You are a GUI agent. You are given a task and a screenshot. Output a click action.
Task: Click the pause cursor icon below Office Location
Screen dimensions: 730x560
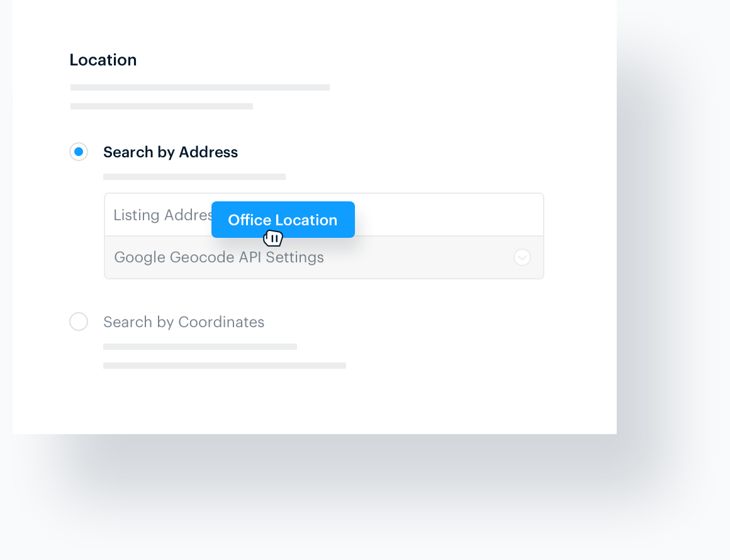click(x=272, y=237)
